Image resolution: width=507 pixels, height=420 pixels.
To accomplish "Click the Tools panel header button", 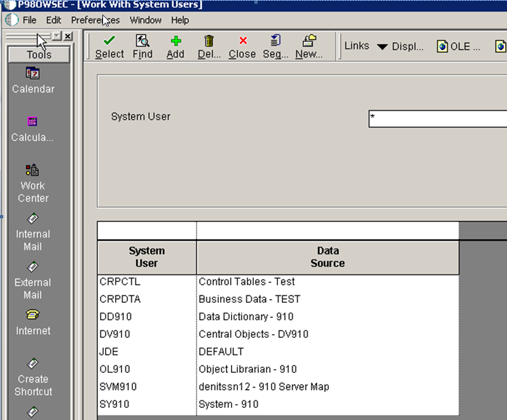I will point(39,54).
